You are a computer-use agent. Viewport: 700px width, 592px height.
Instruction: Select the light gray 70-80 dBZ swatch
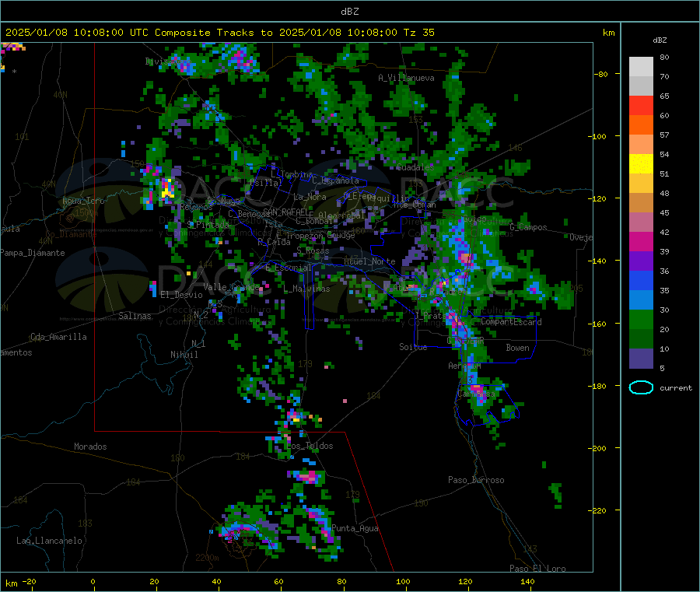click(641, 67)
